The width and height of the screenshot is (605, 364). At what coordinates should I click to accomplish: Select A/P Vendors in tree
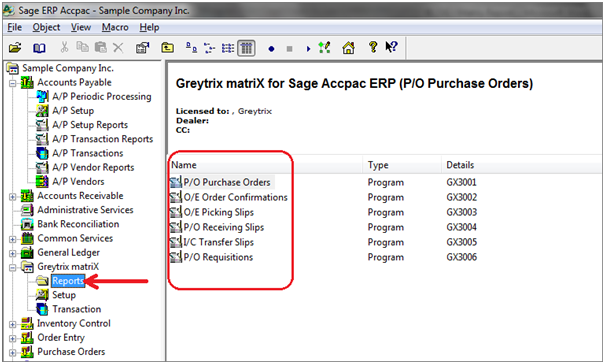tap(78, 181)
